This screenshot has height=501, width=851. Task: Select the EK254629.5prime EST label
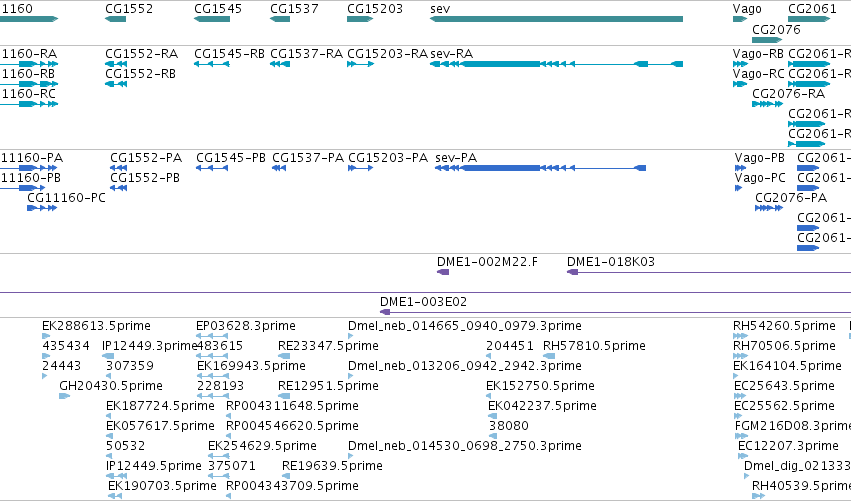262,447
